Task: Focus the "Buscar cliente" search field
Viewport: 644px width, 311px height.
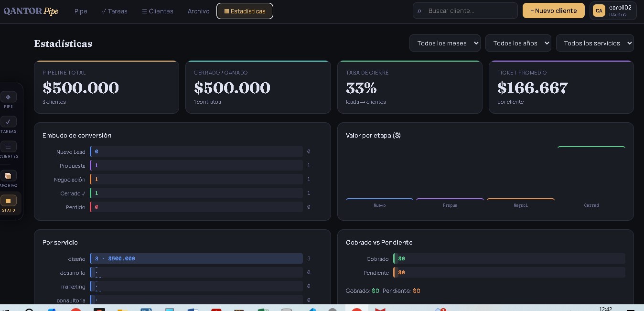Action: [471, 11]
